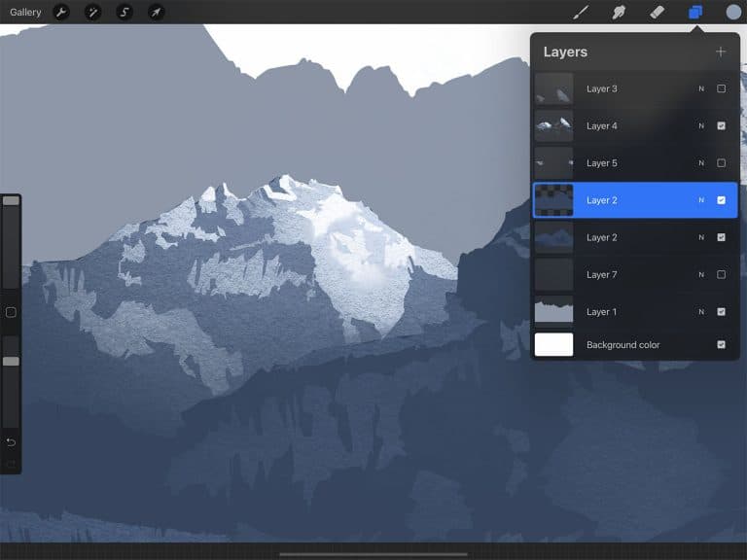Click the Layer 1 name text
This screenshot has width=747, height=560.
pyautogui.click(x=602, y=312)
